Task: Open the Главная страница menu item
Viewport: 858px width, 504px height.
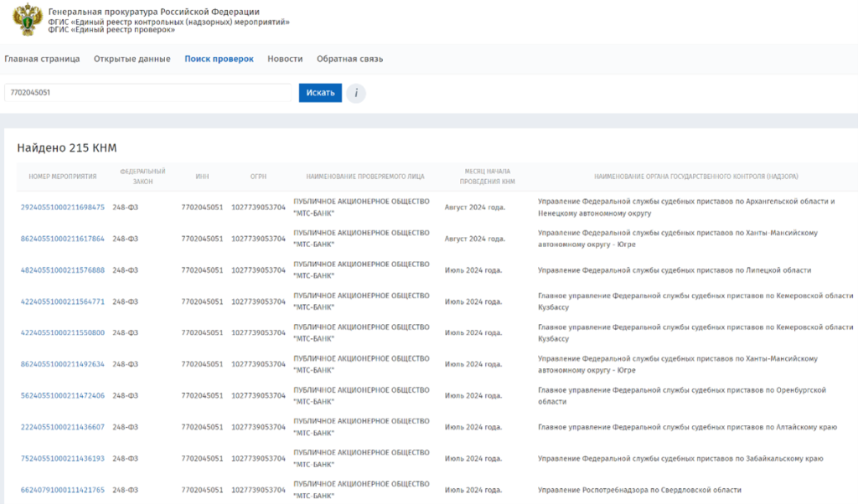Action: (x=42, y=59)
